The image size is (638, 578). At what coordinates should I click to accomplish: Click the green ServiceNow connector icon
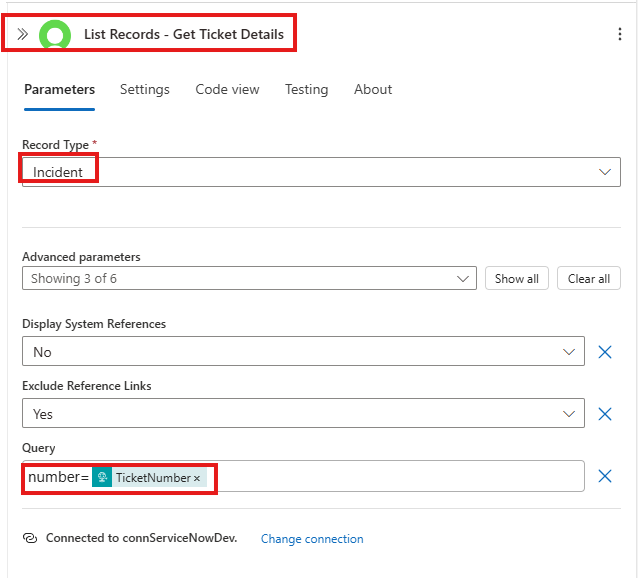(55, 34)
